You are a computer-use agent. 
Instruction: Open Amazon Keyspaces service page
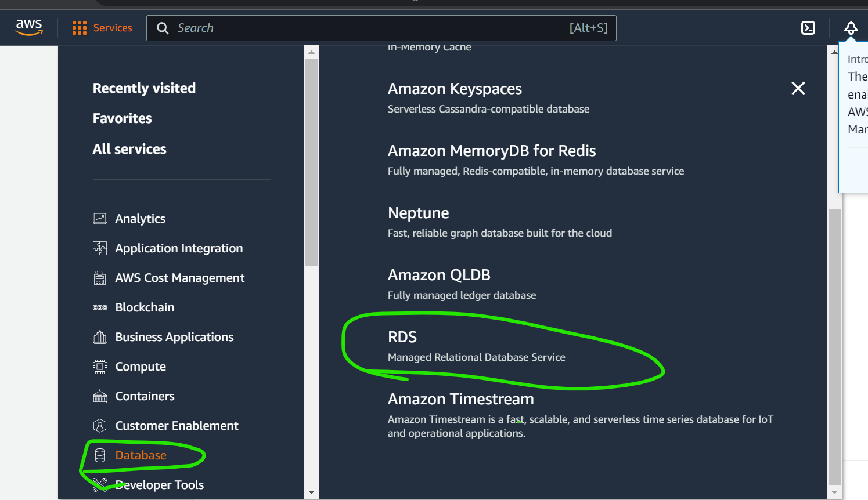coord(455,88)
